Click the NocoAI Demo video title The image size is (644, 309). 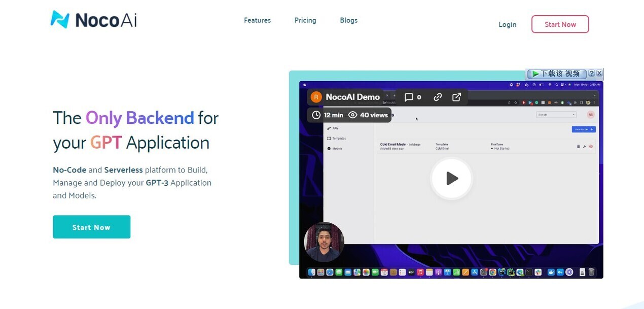pyautogui.click(x=352, y=97)
